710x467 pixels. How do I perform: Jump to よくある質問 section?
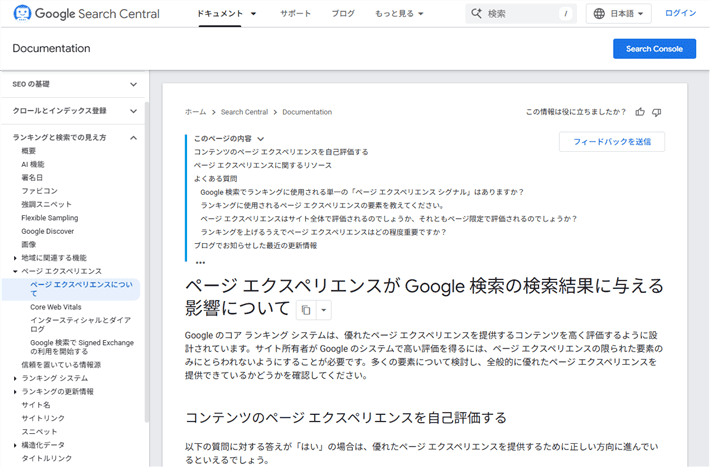click(216, 179)
